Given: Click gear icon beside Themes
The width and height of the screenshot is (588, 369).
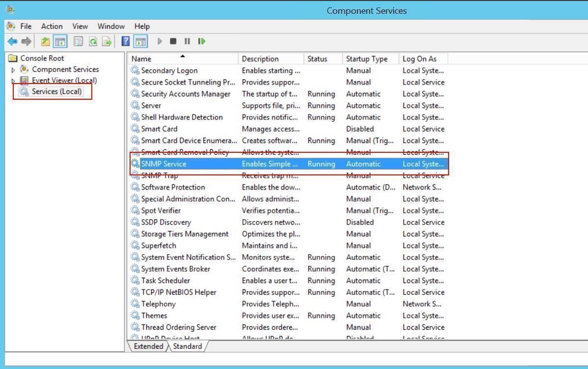Looking at the screenshot, I should pyautogui.click(x=135, y=315).
